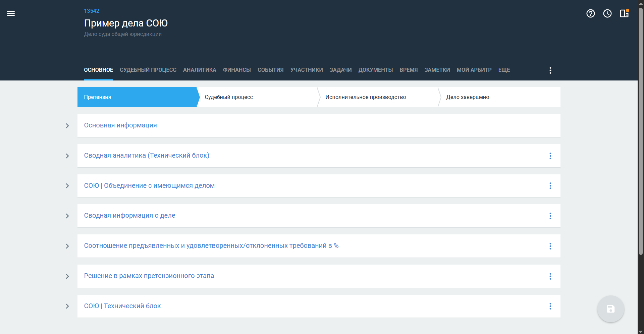
Task: Open three-dot menu in the tab bar
Action: pos(550,70)
